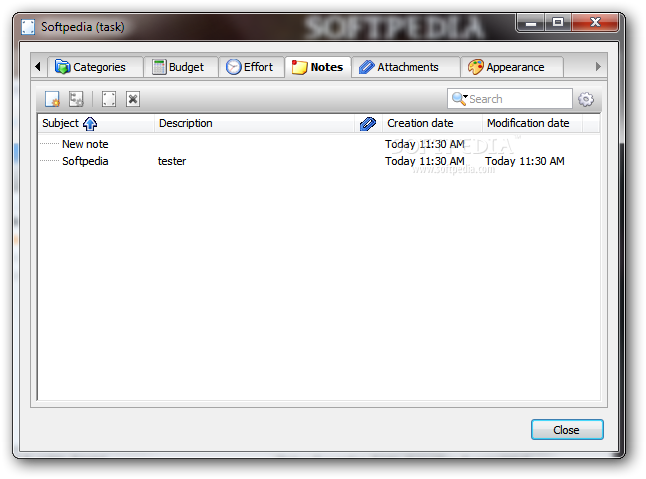Open the Attachments tab
Viewport: 646px width, 479px height.
406,67
